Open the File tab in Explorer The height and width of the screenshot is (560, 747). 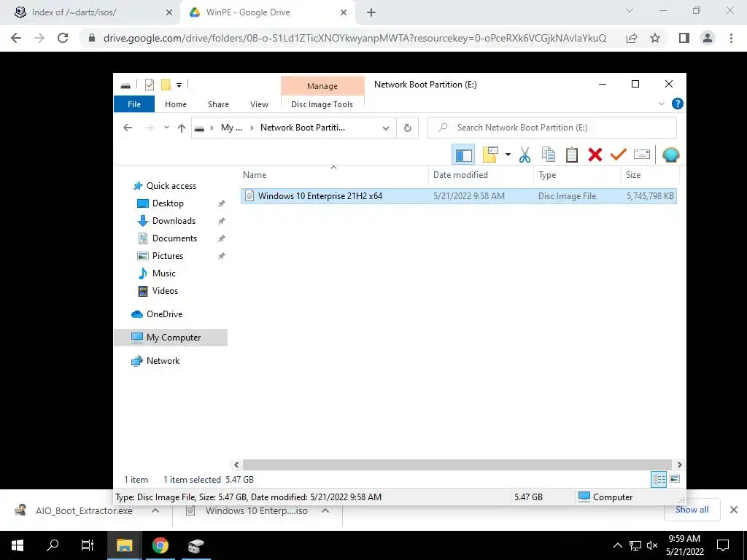pos(134,104)
